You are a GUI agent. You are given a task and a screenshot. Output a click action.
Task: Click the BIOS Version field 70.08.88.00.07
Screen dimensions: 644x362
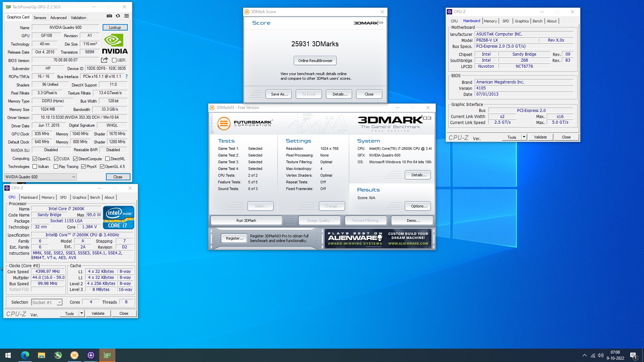click(65, 60)
